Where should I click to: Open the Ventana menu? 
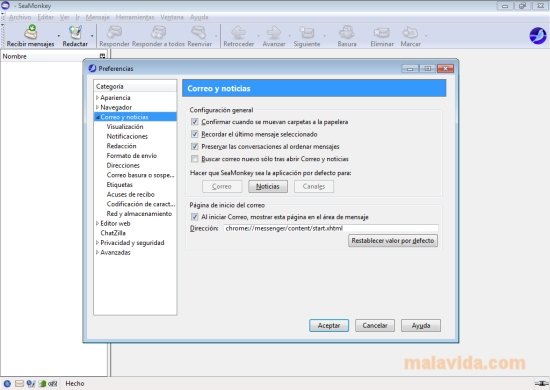pyautogui.click(x=172, y=17)
